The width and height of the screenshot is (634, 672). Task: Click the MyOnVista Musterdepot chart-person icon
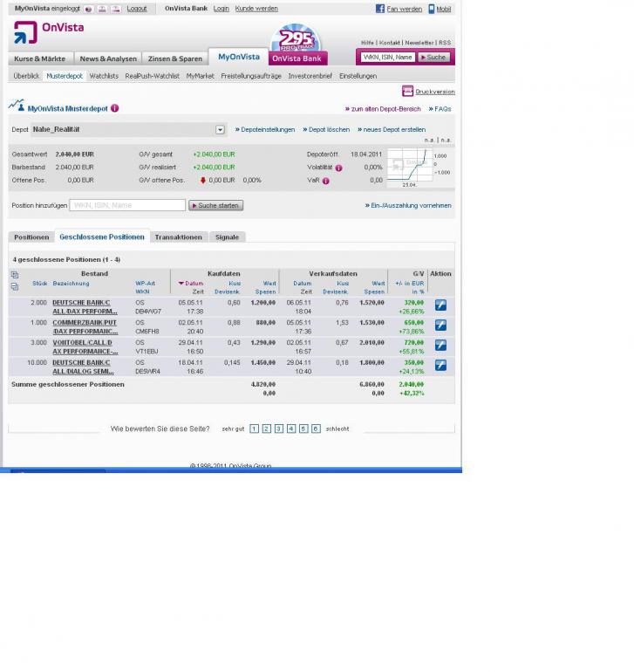coord(17,105)
